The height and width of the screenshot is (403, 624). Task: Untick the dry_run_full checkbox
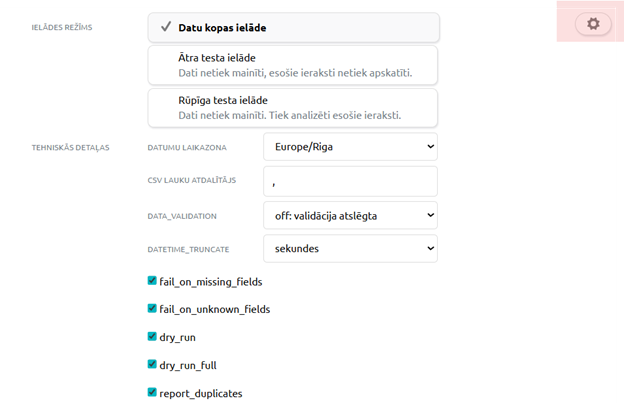tap(152, 364)
